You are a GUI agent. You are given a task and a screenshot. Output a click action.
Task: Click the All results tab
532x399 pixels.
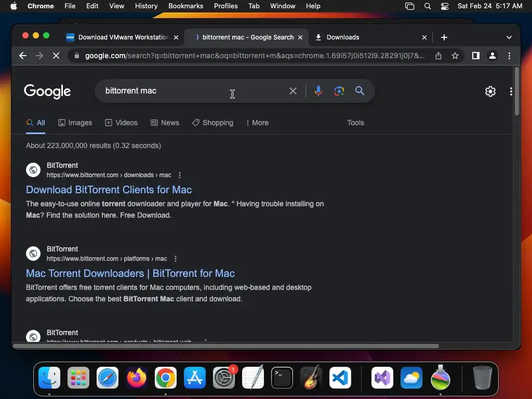(36, 123)
